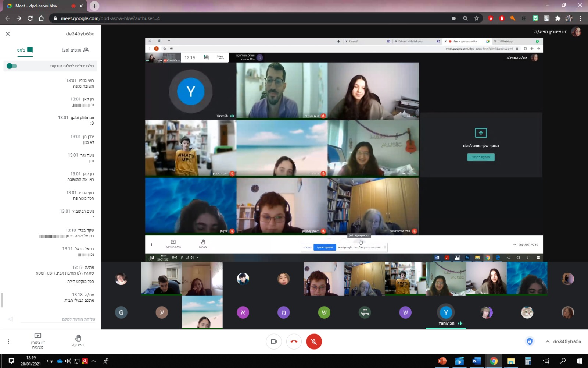The width and height of the screenshot is (588, 368).
Task: Open the Windows notification center icon
Action: point(11,361)
